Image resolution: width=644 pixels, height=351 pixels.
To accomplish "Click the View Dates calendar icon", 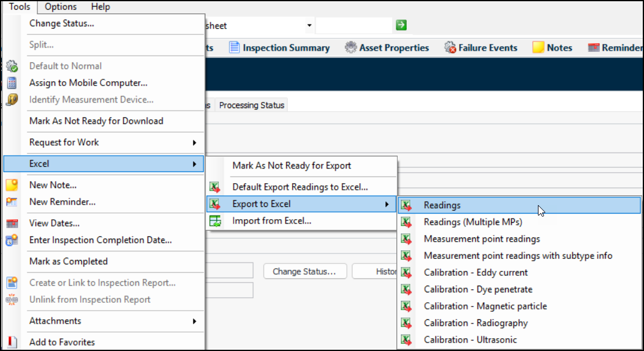I will (x=12, y=224).
